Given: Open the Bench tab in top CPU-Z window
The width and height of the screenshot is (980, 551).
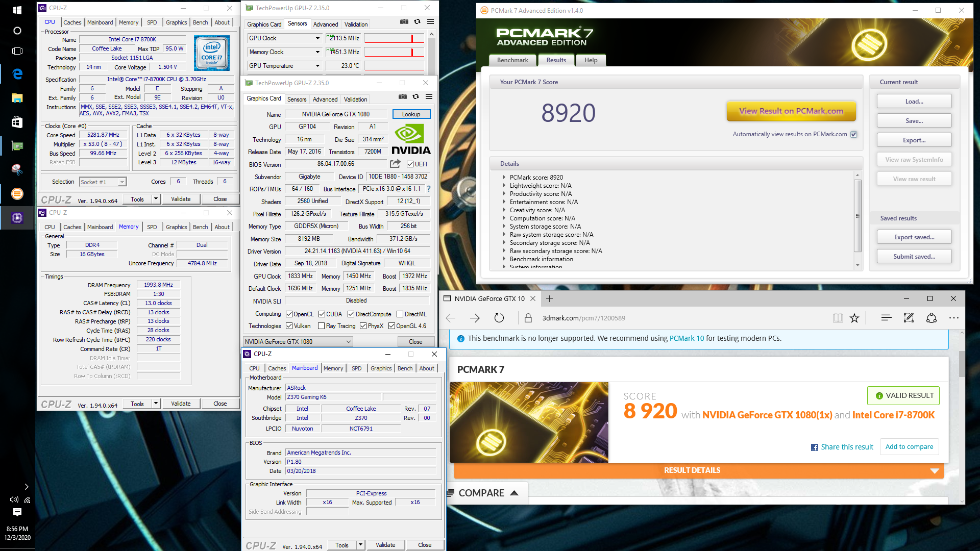Looking at the screenshot, I should click(200, 22).
